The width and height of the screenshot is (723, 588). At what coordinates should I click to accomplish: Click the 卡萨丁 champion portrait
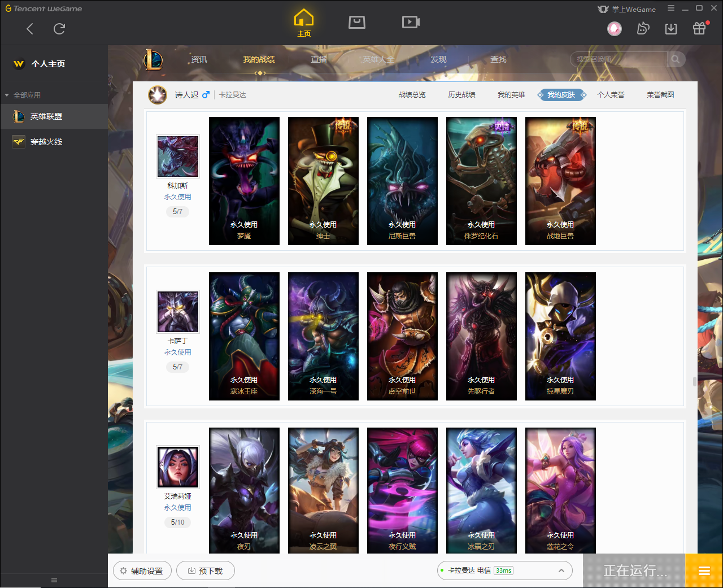(x=178, y=312)
